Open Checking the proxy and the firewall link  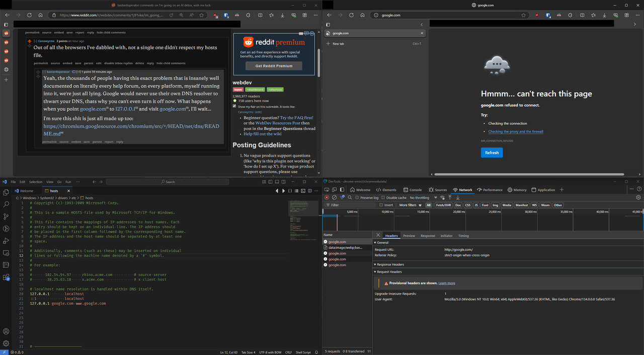click(x=516, y=131)
